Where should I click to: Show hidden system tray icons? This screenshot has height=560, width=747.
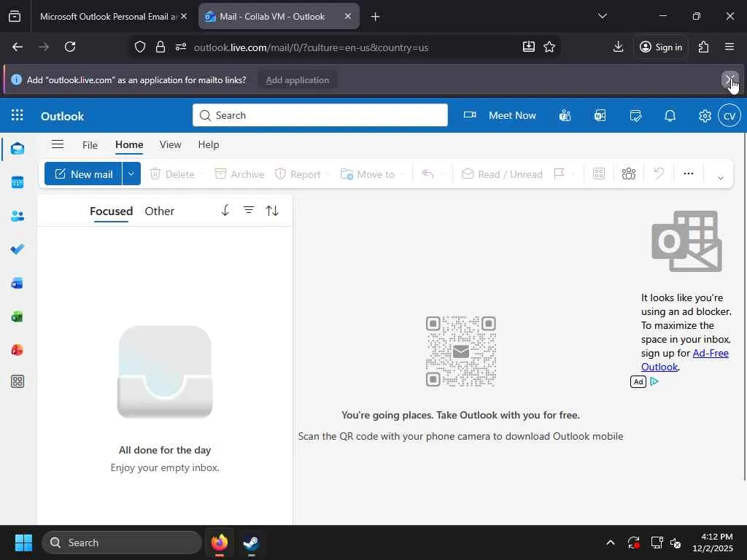pyautogui.click(x=611, y=542)
